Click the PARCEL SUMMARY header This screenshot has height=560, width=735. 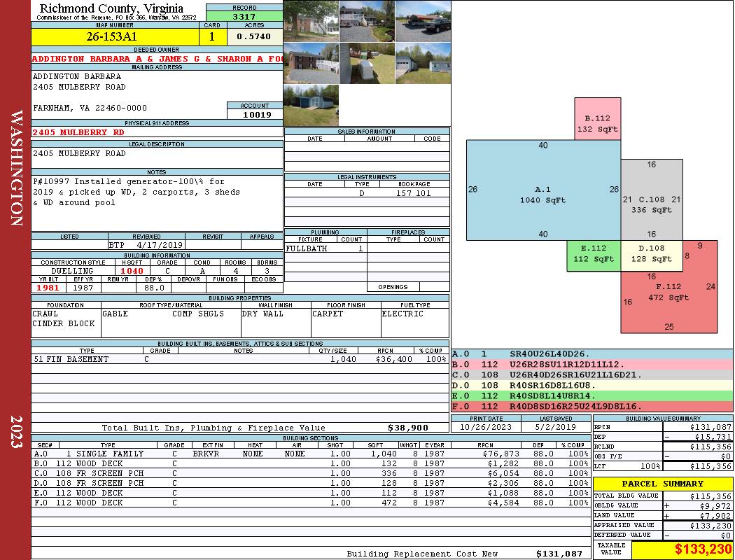coord(662,484)
